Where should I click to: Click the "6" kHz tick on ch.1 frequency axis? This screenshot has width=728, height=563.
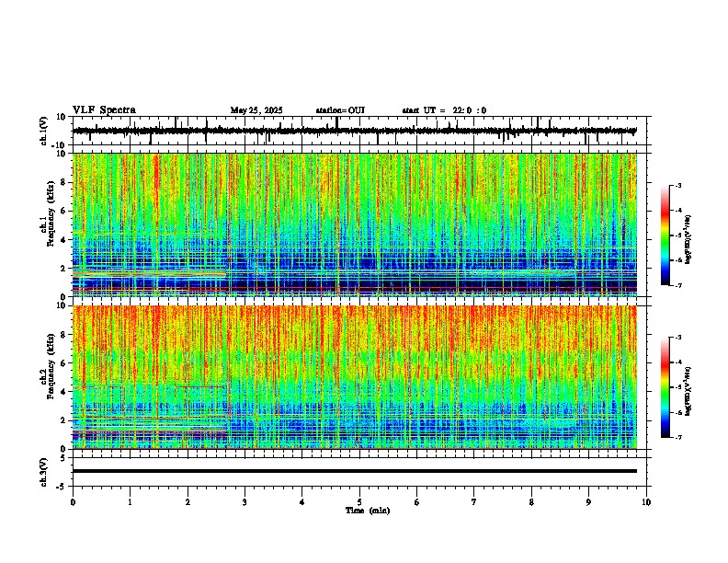pyautogui.click(x=64, y=211)
